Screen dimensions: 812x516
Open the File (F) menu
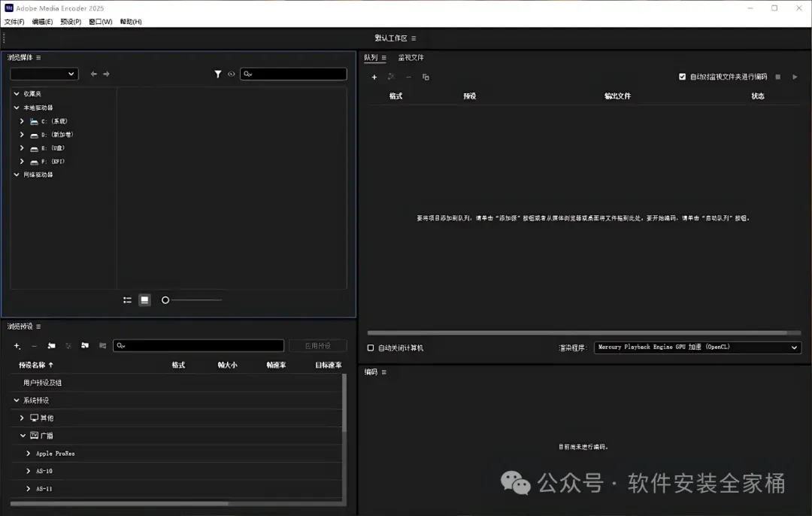pos(14,22)
